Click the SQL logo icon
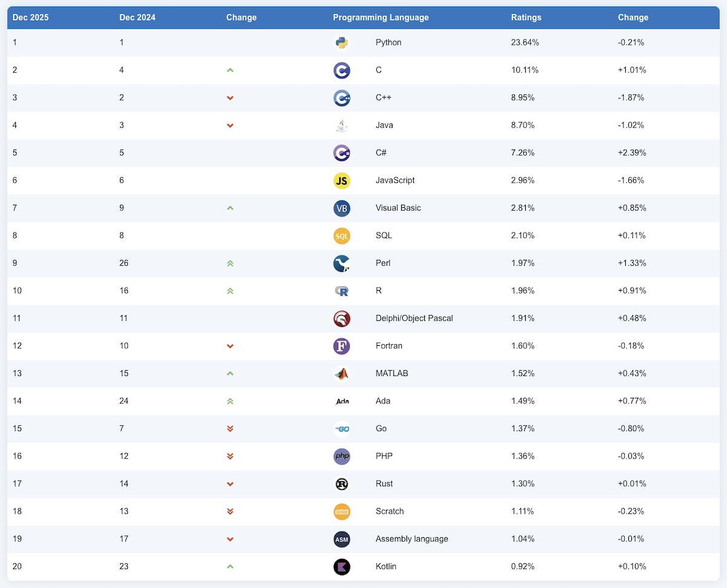The image size is (727, 588). pos(342,236)
